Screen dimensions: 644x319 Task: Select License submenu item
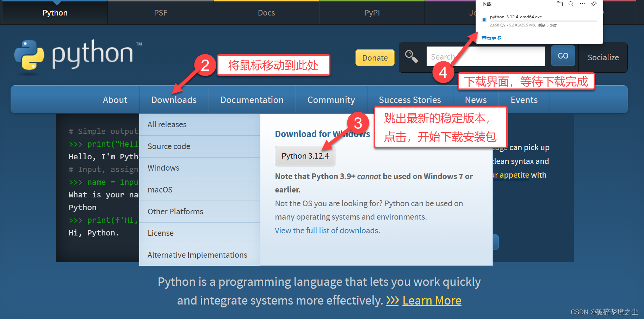[x=199, y=233]
